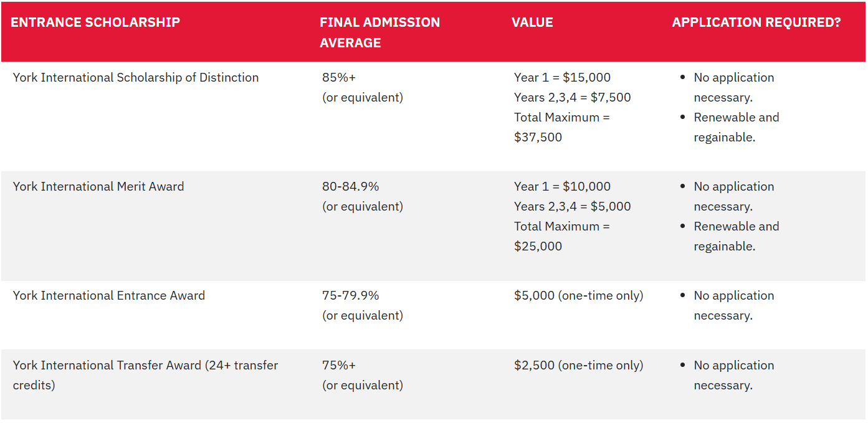Click the Application Required? column header

tap(756, 22)
